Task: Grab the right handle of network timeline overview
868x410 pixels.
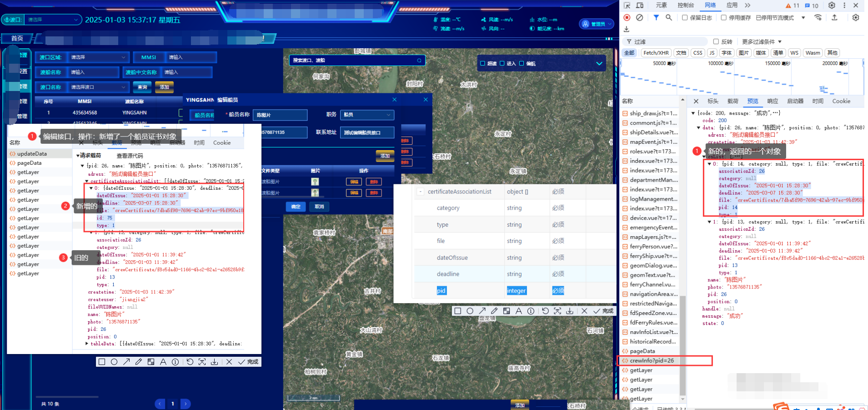Action: (x=863, y=64)
